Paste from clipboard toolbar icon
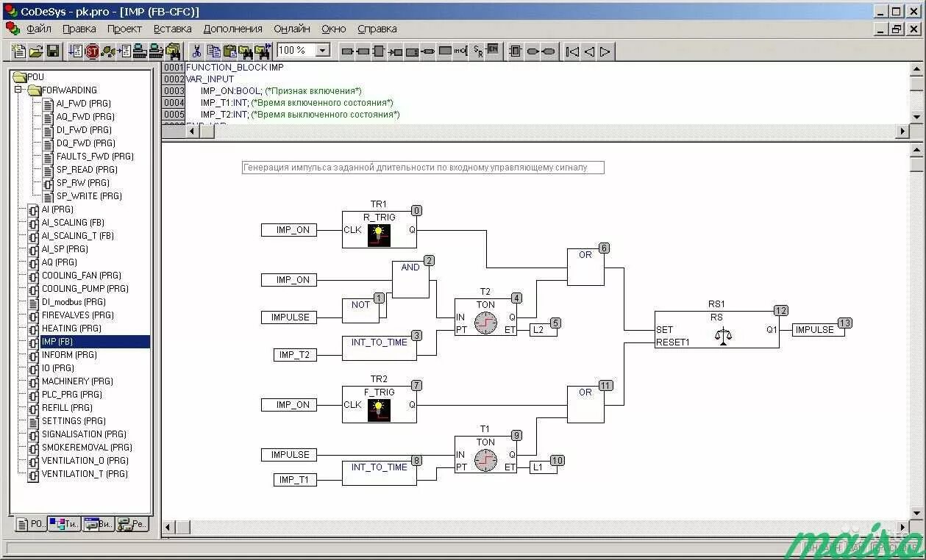This screenshot has height=560, width=926. click(229, 51)
